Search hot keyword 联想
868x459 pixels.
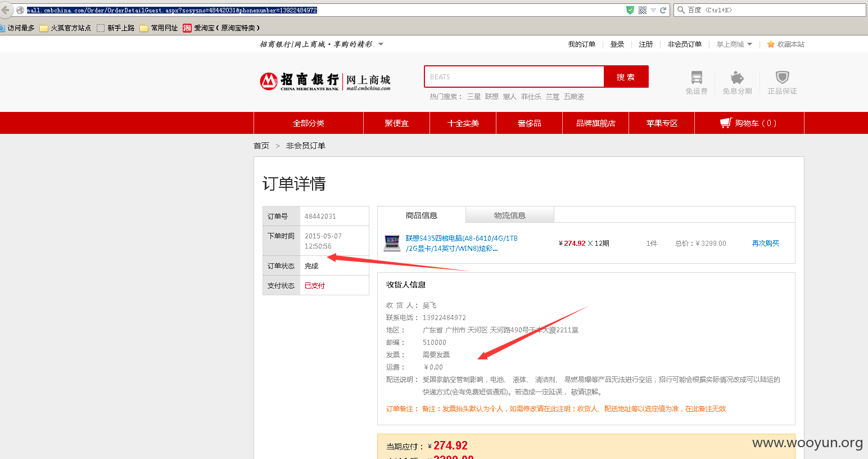tap(492, 97)
